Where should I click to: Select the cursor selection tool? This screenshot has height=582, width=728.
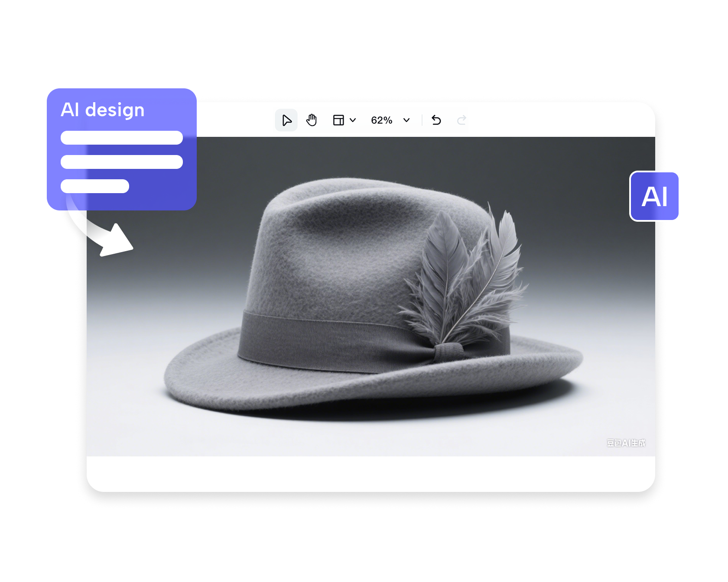(286, 120)
